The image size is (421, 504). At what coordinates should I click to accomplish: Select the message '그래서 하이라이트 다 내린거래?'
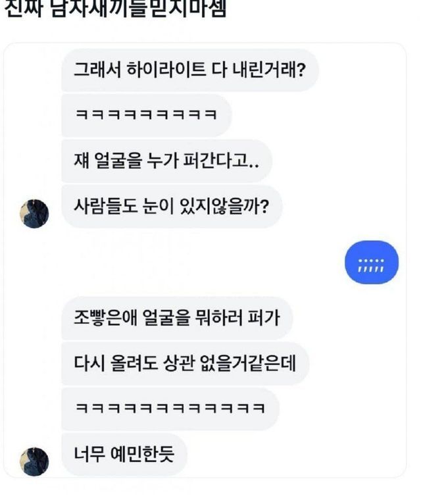tap(189, 68)
